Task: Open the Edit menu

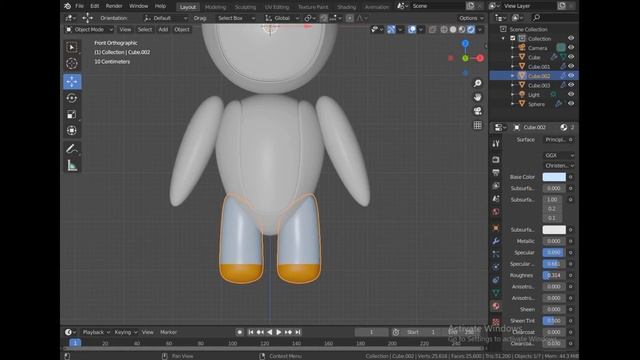Action: point(94,6)
